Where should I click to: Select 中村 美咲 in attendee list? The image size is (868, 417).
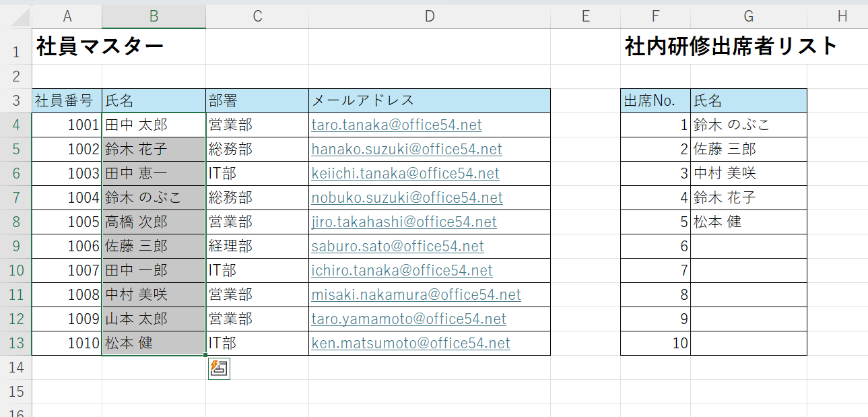click(x=749, y=174)
